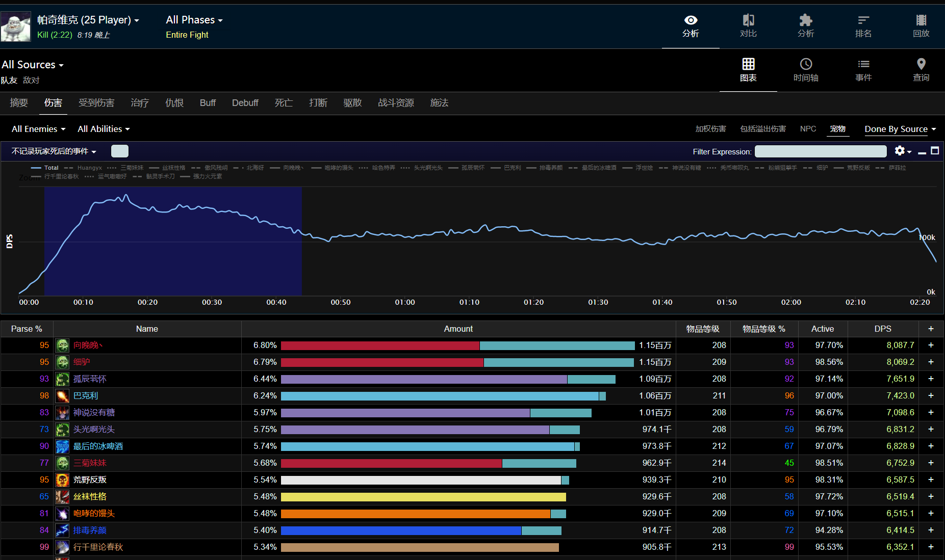Click the red damage bar for 向晚晚丶
Screen dimensions: 945x560
tap(380, 345)
